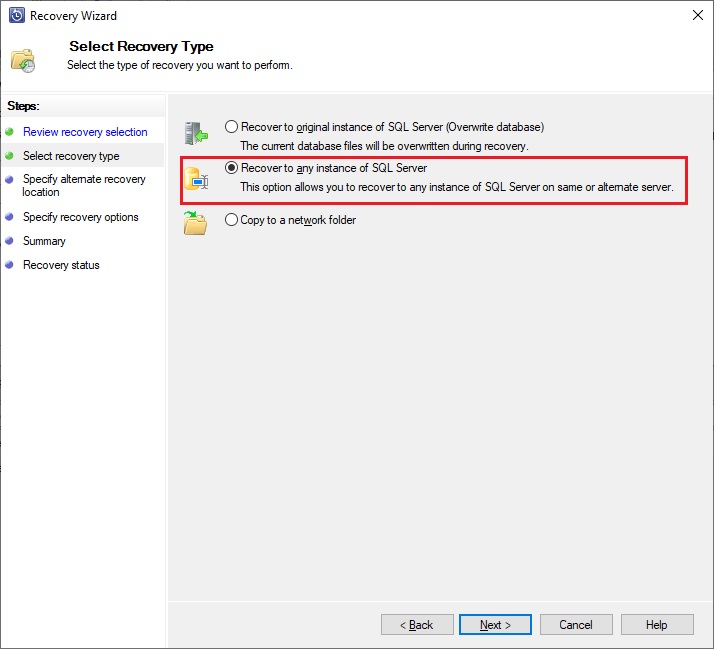714x649 pixels.
Task: Select the Select recovery type step
Action: pos(71,156)
